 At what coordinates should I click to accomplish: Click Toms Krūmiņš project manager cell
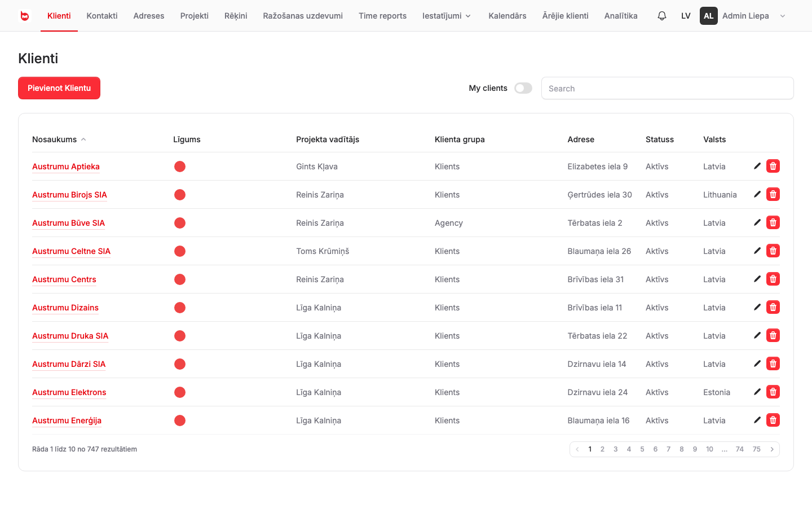(323, 251)
